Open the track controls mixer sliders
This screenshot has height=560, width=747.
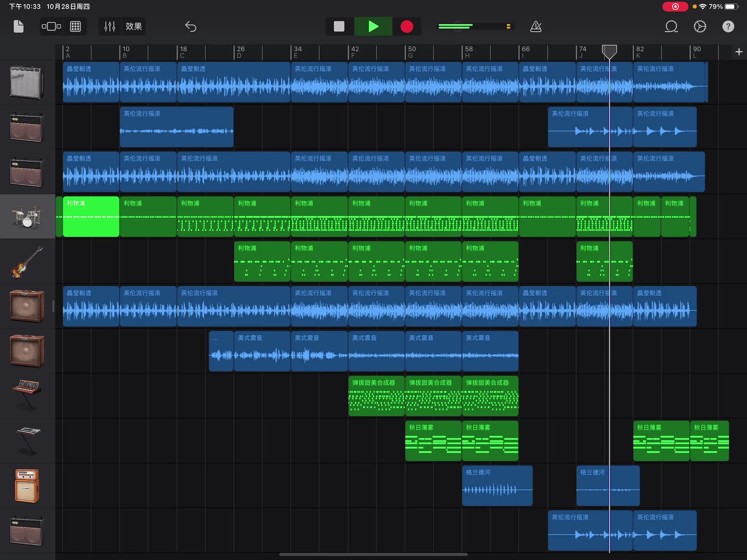[x=110, y=26]
